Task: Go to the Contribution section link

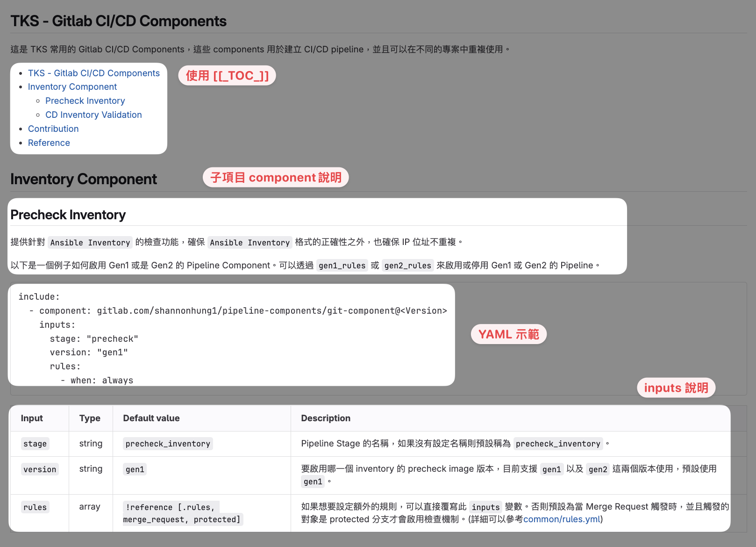Action: click(x=53, y=129)
